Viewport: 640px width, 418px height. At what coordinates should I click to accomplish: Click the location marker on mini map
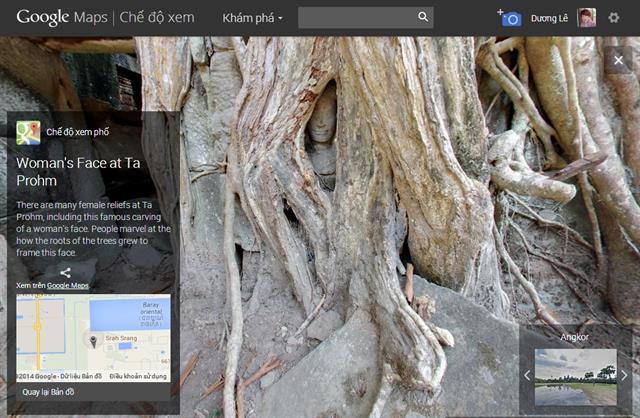coord(93,341)
